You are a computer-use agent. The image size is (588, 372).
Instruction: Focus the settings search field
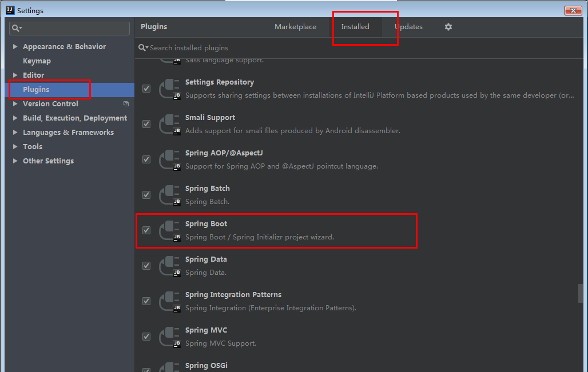[69, 28]
